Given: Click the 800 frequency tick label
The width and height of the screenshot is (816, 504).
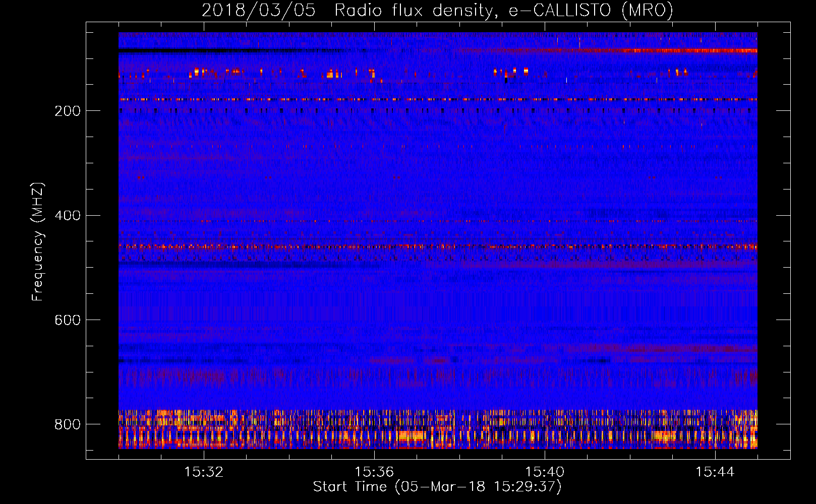Looking at the screenshot, I should (68, 425).
